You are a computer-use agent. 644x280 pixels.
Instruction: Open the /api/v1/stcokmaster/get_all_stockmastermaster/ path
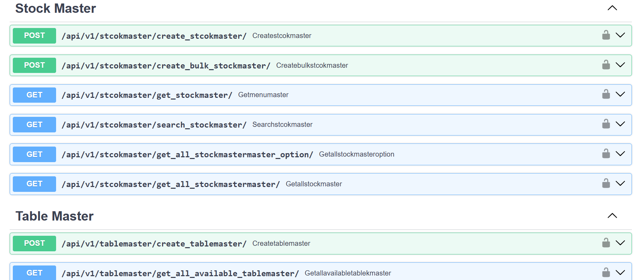pos(170,184)
